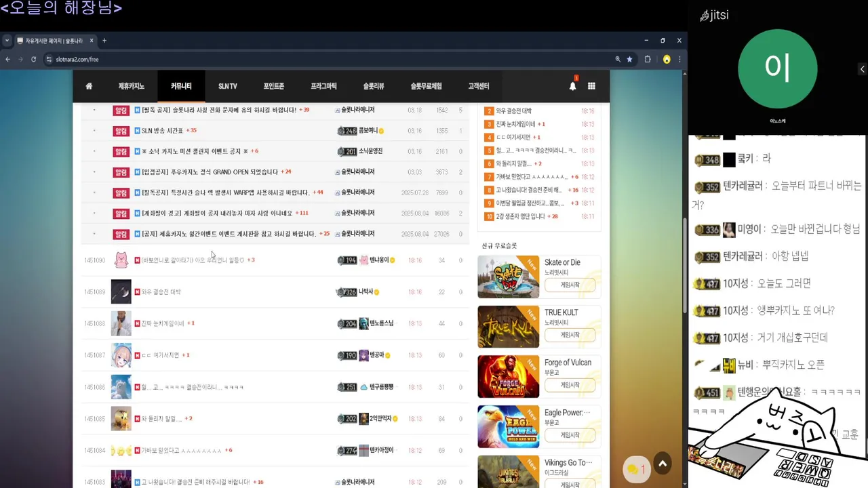Open author 콤보여니 profile
Viewport: 868px width, 488px height.
(x=368, y=131)
